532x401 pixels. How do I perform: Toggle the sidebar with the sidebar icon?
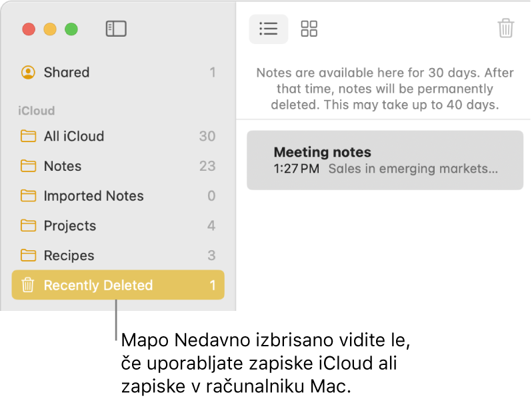pyautogui.click(x=116, y=29)
